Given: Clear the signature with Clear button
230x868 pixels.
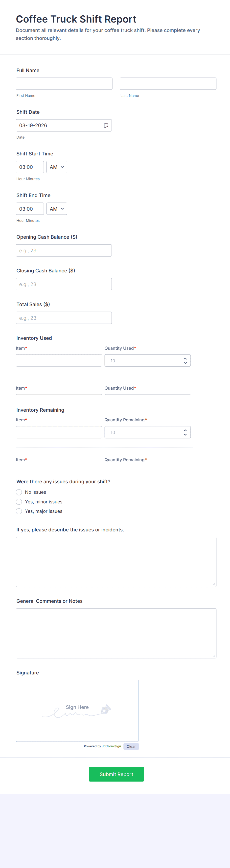Looking at the screenshot, I should coord(131,746).
